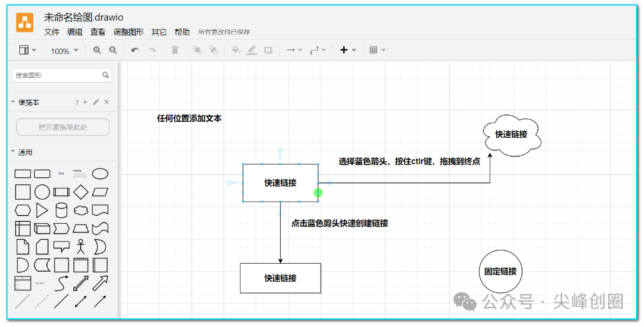
Task: Click the 点击蓝色剪头快速创建链接 label
Action: pos(340,223)
